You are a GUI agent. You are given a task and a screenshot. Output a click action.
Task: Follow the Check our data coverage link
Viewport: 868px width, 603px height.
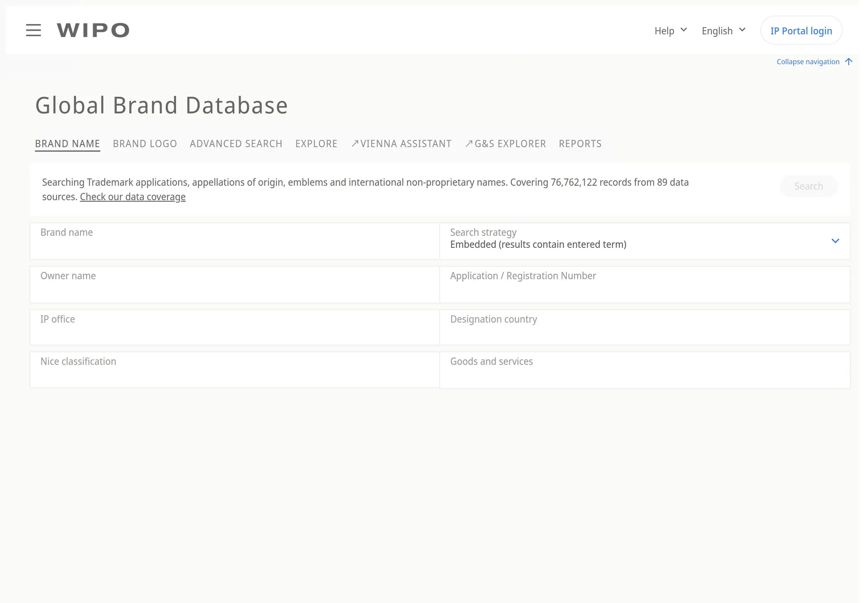[x=133, y=197]
